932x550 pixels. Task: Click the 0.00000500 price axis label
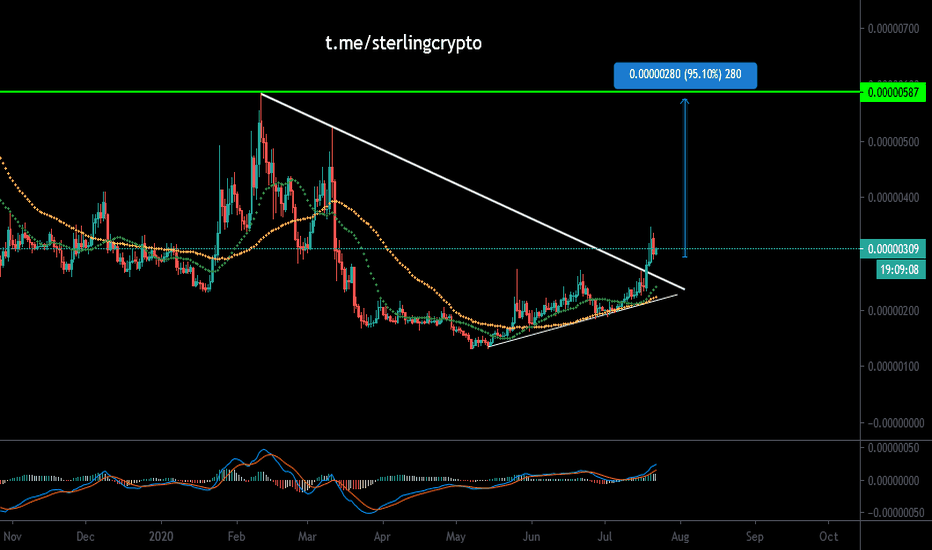tap(893, 142)
